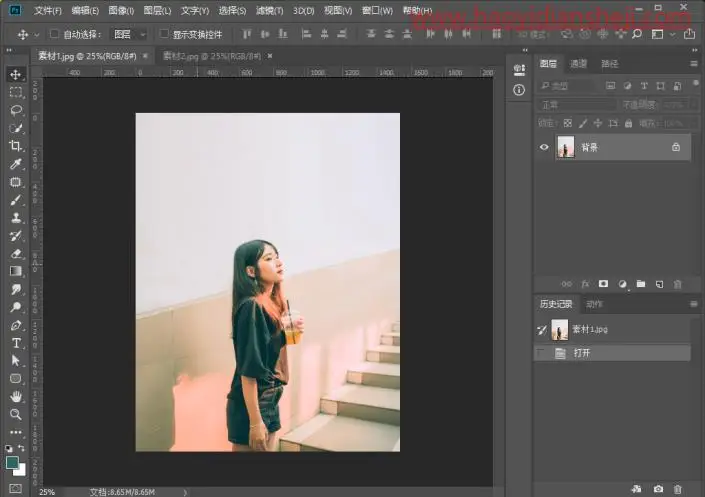Select the Dodge tool
Image resolution: width=705 pixels, height=497 pixels.
tap(16, 307)
